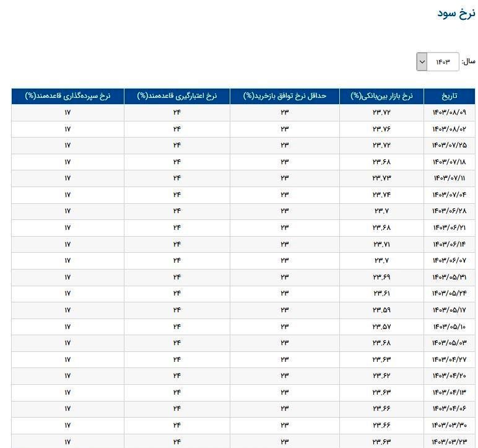Select the date cell 1403/05/31
The height and width of the screenshot is (448, 478).
pyautogui.click(x=449, y=277)
